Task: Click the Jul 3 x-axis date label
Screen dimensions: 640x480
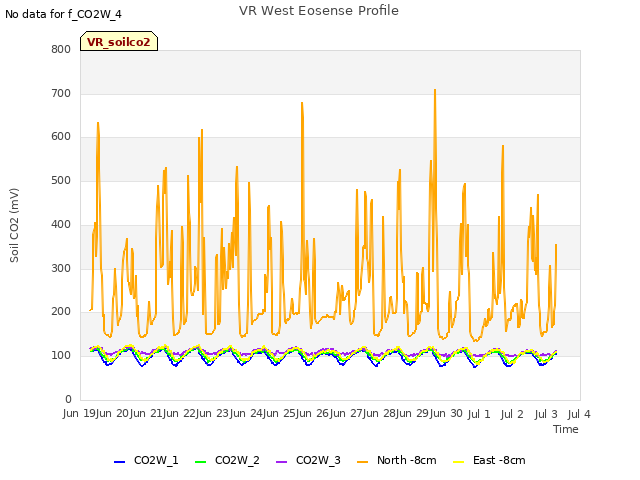Action: (546, 414)
